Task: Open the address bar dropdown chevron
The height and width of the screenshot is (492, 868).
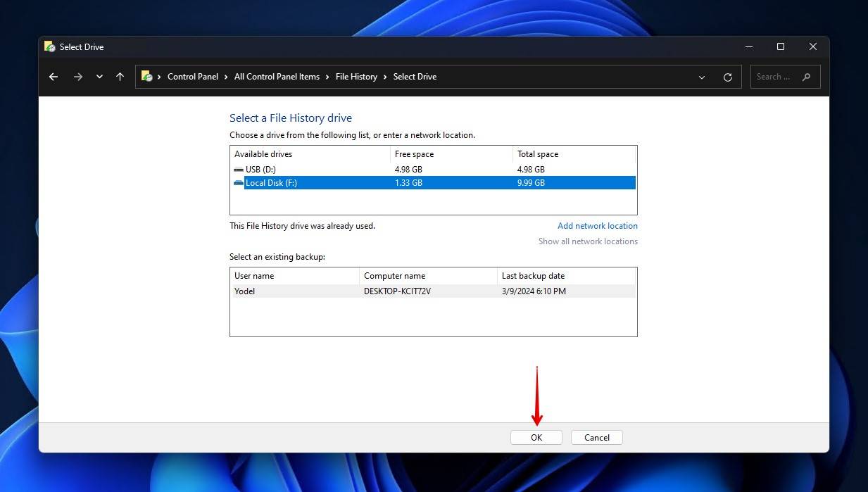Action: pyautogui.click(x=701, y=77)
